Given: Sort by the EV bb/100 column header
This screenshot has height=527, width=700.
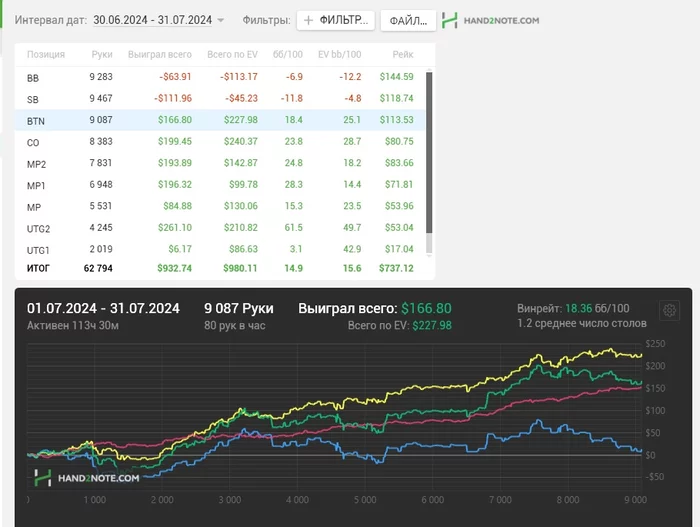Looking at the screenshot, I should (x=339, y=54).
